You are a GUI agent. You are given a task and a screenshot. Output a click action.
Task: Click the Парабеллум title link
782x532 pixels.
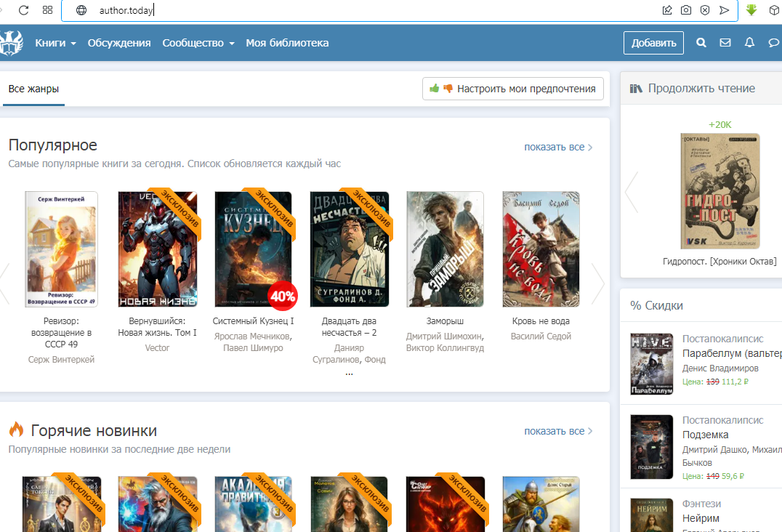tap(732, 353)
